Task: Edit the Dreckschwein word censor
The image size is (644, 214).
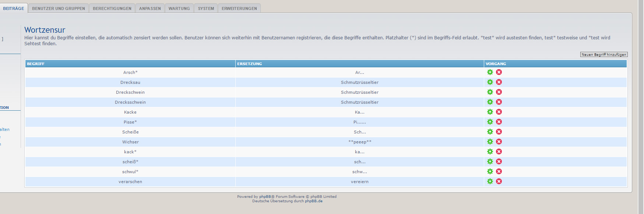Action: point(490,92)
